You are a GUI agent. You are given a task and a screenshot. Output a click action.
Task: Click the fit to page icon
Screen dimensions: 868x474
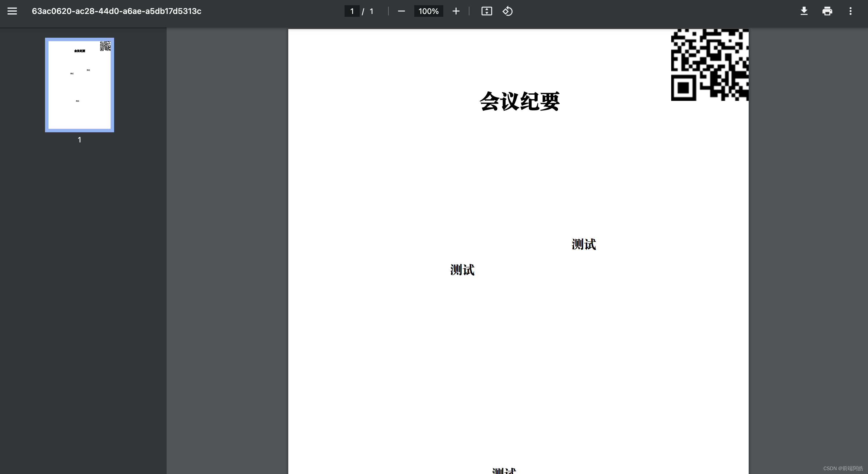click(487, 11)
